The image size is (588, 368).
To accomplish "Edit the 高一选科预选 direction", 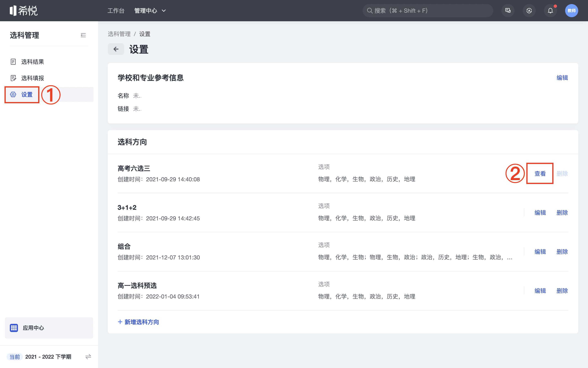I will click(x=540, y=291).
